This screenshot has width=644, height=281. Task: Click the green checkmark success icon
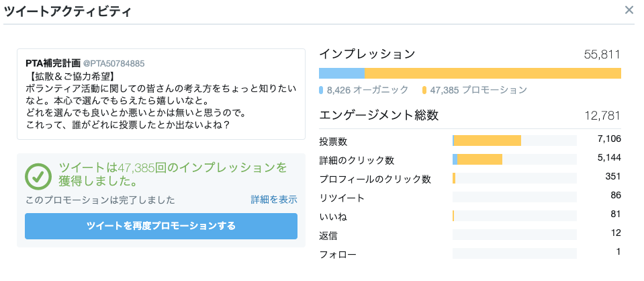click(38, 175)
